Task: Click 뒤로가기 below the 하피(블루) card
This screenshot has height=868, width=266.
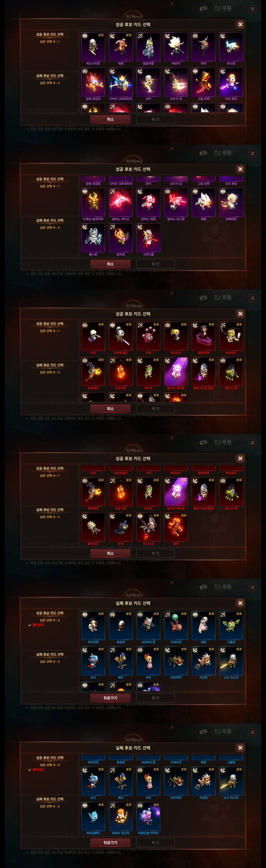Action: point(110,842)
